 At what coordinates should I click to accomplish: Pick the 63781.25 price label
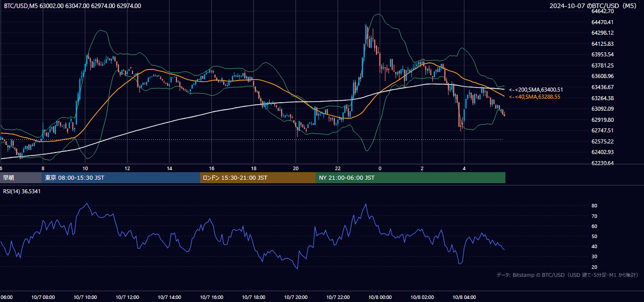tap(602, 65)
